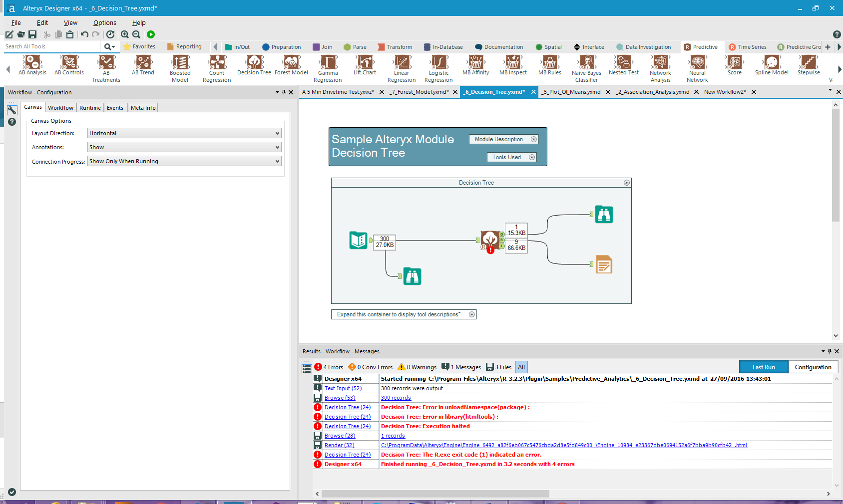Screen dimensions: 843x504
Task: Select the Linear Regression tool
Action: (402, 69)
